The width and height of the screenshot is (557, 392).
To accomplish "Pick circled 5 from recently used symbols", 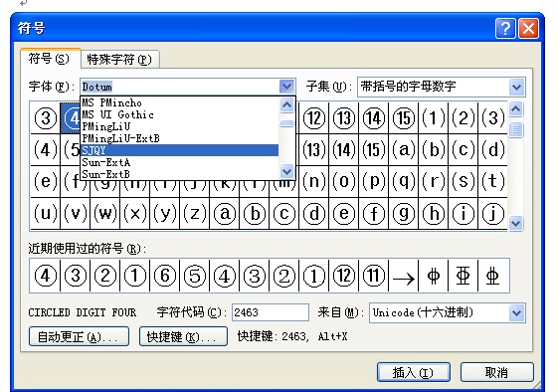I will tap(195, 276).
